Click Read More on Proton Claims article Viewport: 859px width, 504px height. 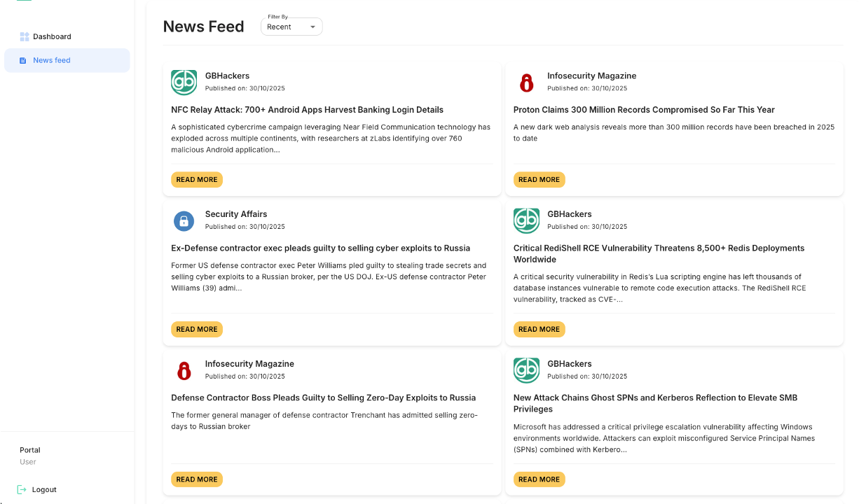click(539, 180)
